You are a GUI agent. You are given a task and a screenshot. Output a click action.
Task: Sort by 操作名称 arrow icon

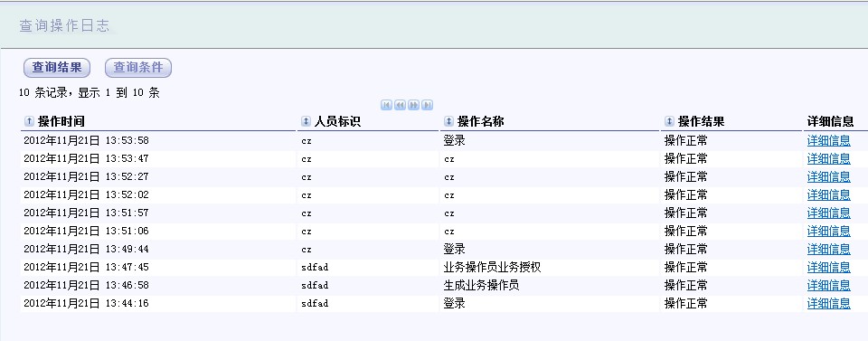449,121
